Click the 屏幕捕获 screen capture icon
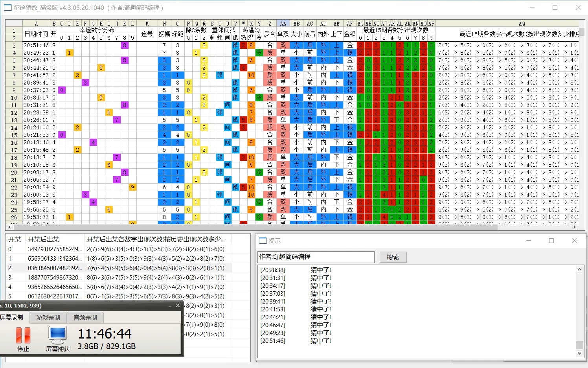Viewport: 588px width, 368px height. pos(58,339)
